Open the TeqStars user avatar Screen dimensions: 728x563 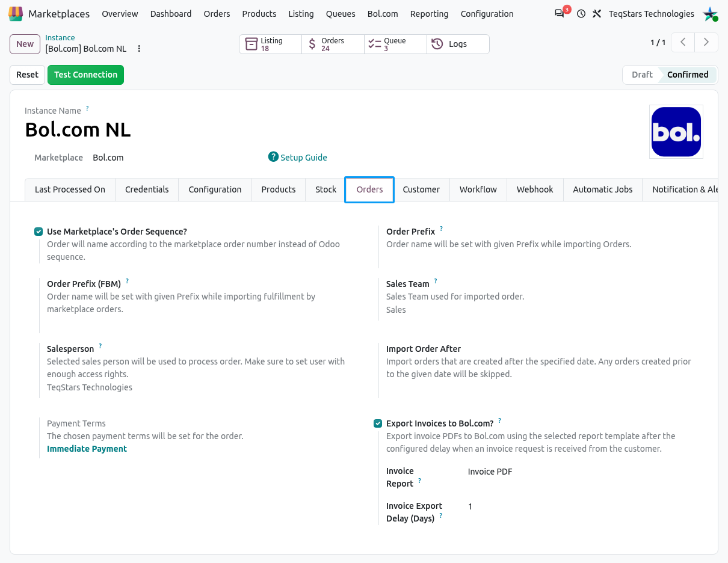pos(711,13)
